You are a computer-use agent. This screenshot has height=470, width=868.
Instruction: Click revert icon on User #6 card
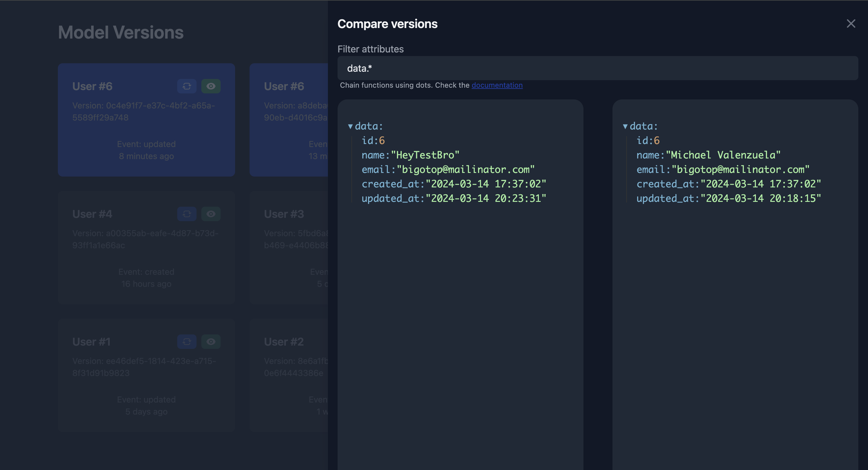point(187,86)
